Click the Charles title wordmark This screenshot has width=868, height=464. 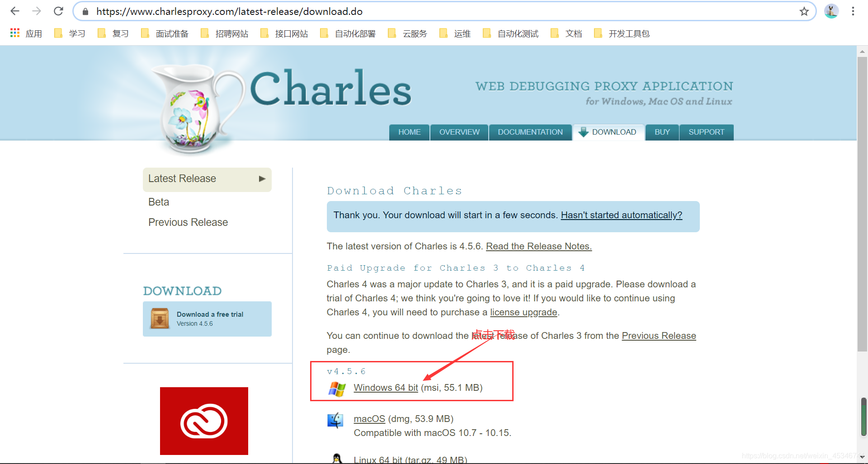[x=331, y=88]
